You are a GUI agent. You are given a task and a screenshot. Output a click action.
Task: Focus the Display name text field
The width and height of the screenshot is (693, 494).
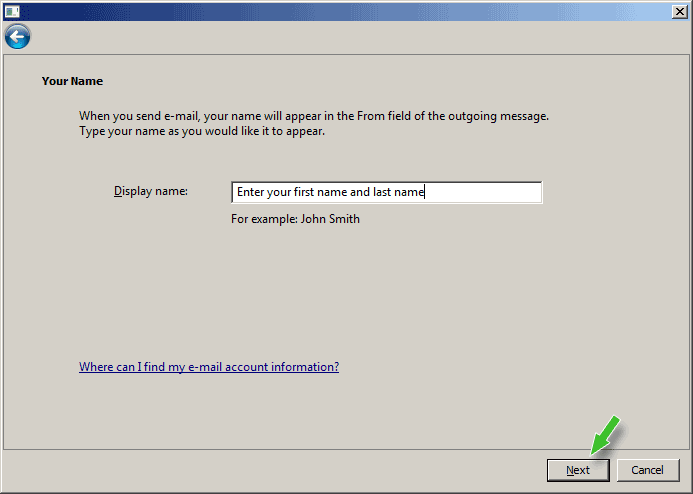click(386, 192)
